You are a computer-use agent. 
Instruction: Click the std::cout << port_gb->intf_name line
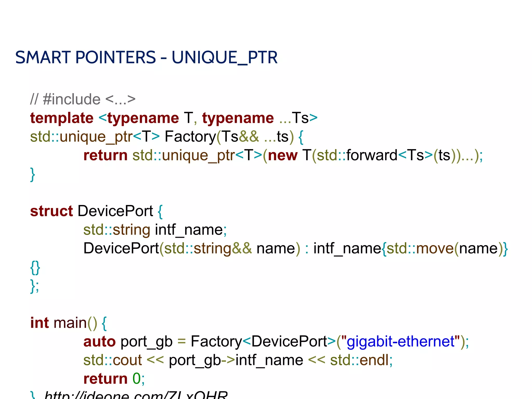tap(238, 360)
